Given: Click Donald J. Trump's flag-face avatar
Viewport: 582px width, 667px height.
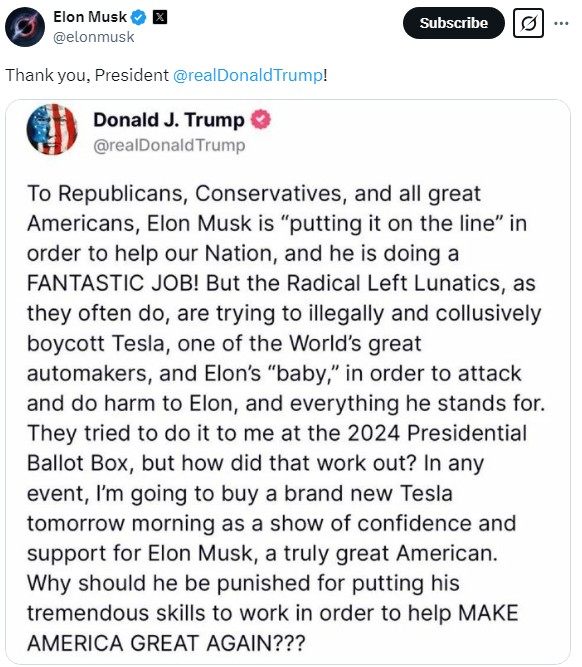Looking at the screenshot, I should 52,129.
